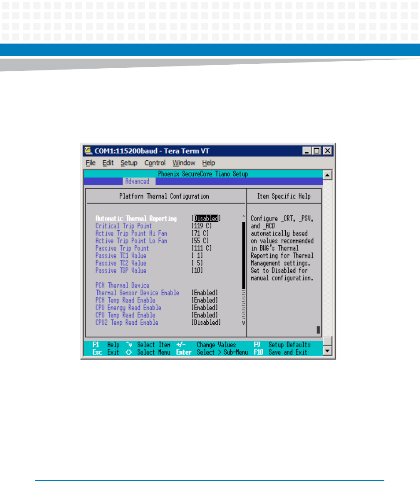Click the terminal scrollbar thumb
420x504 pixels.
point(327,341)
